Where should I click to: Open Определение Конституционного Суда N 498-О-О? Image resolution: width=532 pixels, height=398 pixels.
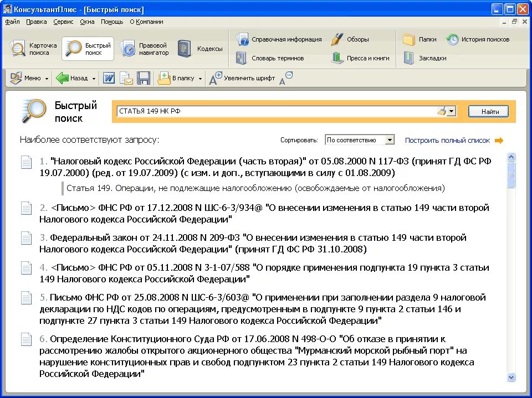257,356
